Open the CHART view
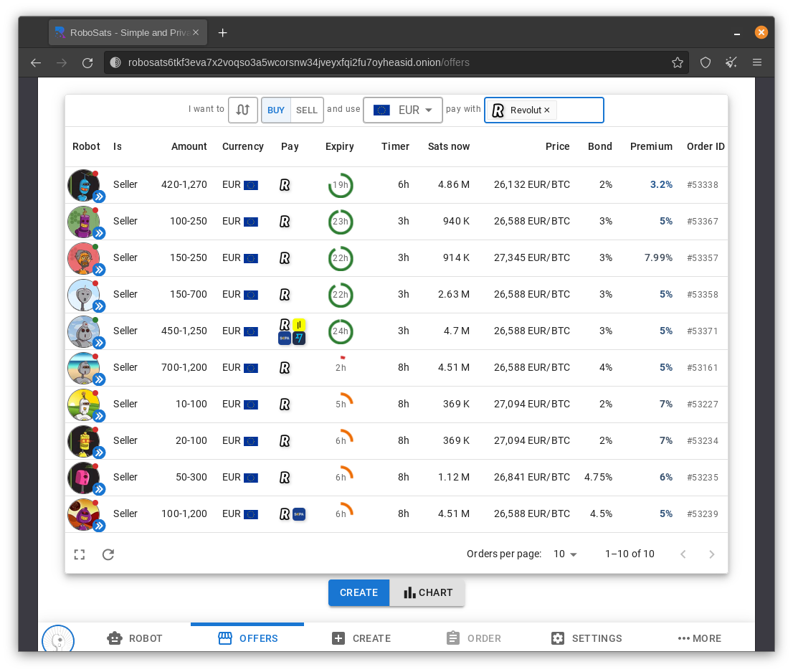 (428, 592)
